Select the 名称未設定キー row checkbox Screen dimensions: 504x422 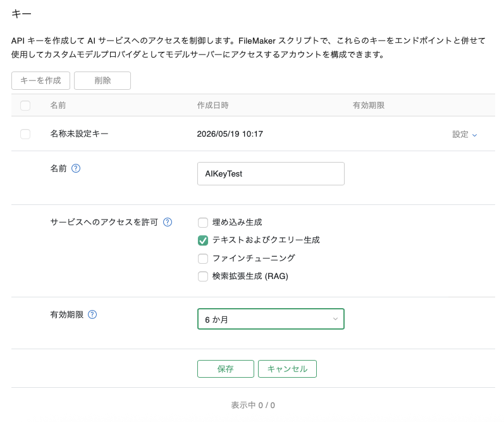tap(25, 133)
